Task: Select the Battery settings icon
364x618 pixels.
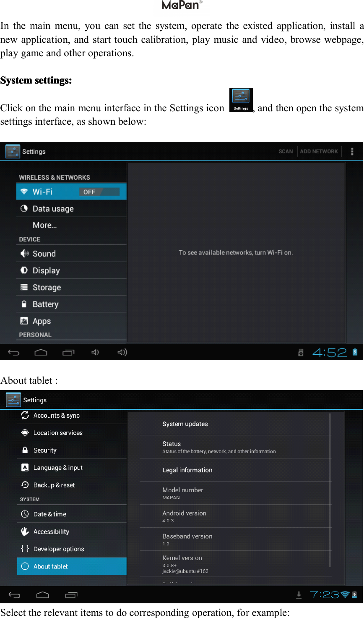Action: pos(24,304)
